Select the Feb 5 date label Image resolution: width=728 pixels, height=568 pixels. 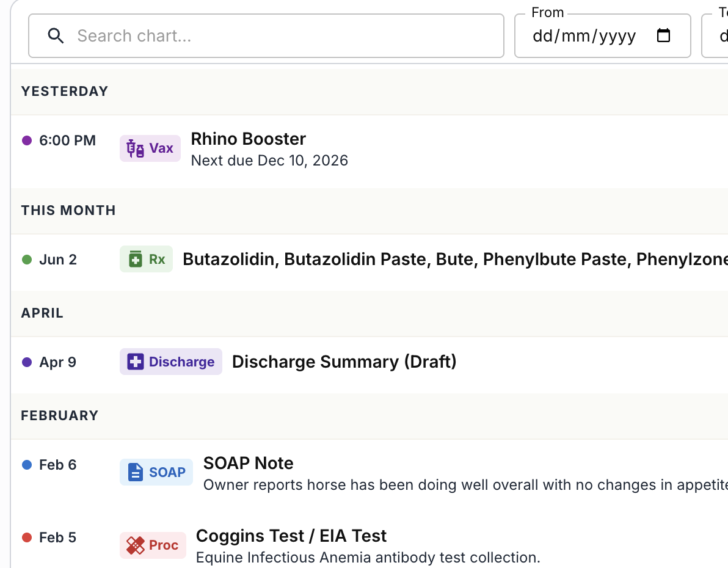click(57, 538)
